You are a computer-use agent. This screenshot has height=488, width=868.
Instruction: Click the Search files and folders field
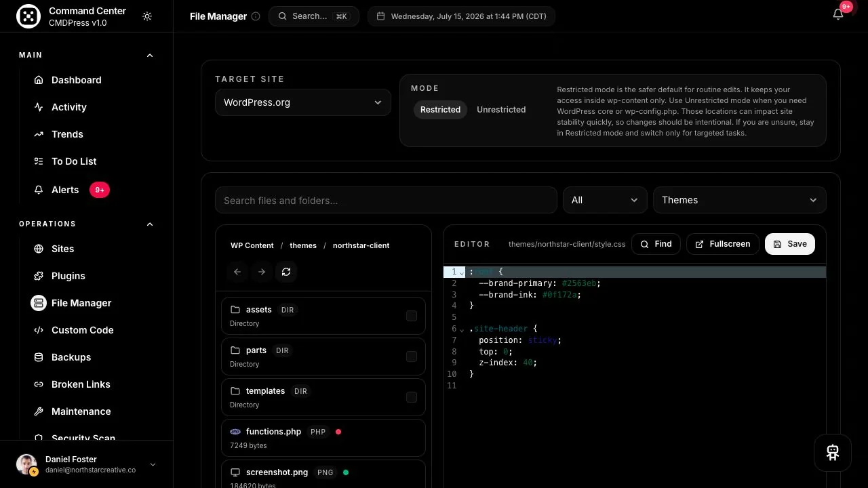(x=386, y=200)
